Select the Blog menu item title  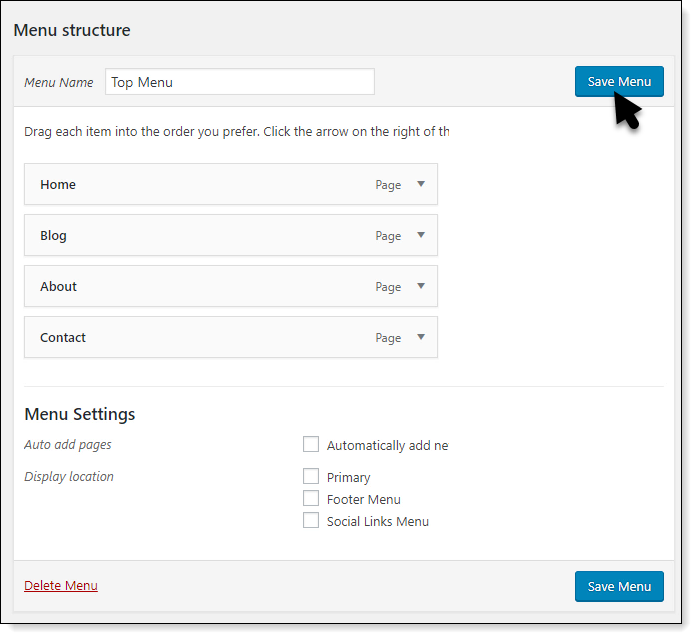click(x=54, y=236)
